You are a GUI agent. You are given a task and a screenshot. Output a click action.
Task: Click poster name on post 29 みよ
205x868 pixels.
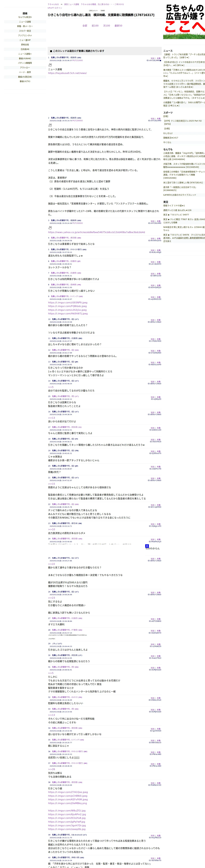coord(55,644)
